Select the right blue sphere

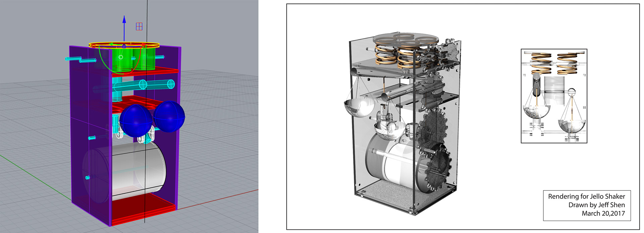point(169,116)
